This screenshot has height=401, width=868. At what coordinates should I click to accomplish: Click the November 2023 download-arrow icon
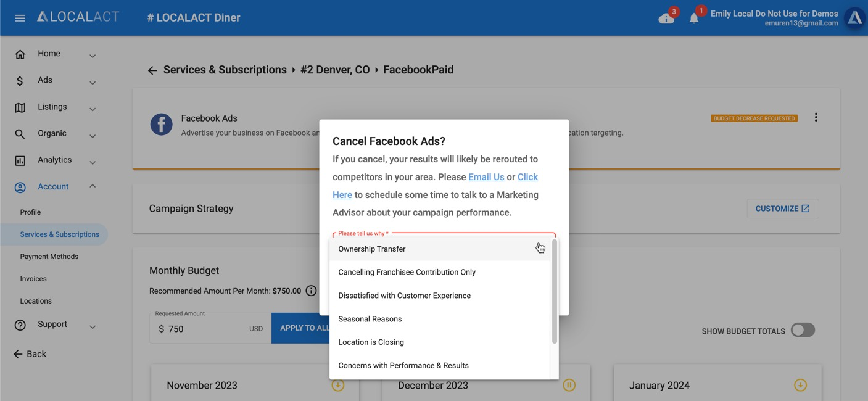[x=337, y=385]
